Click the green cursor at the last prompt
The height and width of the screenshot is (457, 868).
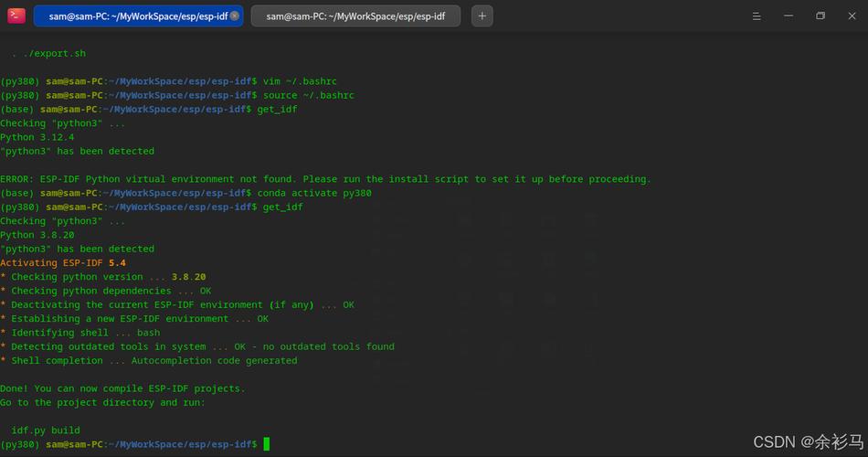coord(266,443)
